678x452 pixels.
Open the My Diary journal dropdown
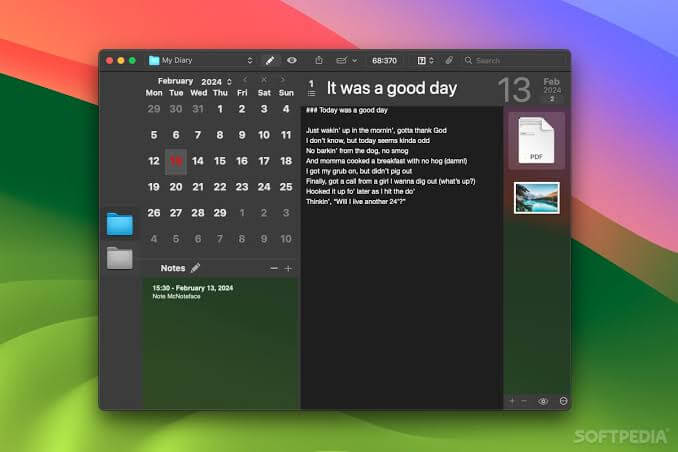coord(201,61)
